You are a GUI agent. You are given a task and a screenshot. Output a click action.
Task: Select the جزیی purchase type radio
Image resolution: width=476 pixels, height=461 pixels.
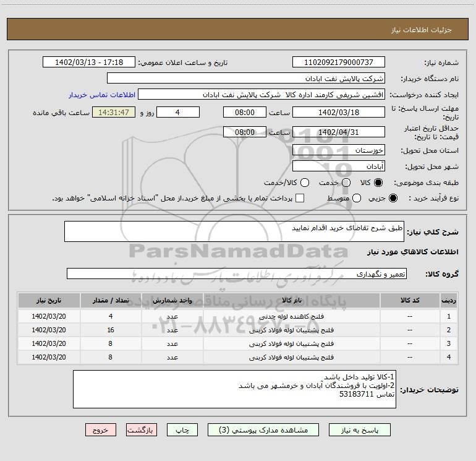point(393,198)
